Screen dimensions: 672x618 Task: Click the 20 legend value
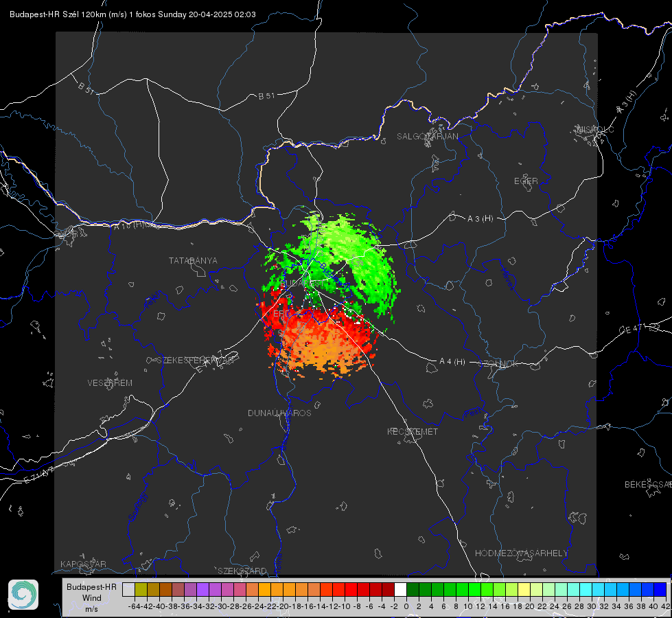(530, 606)
